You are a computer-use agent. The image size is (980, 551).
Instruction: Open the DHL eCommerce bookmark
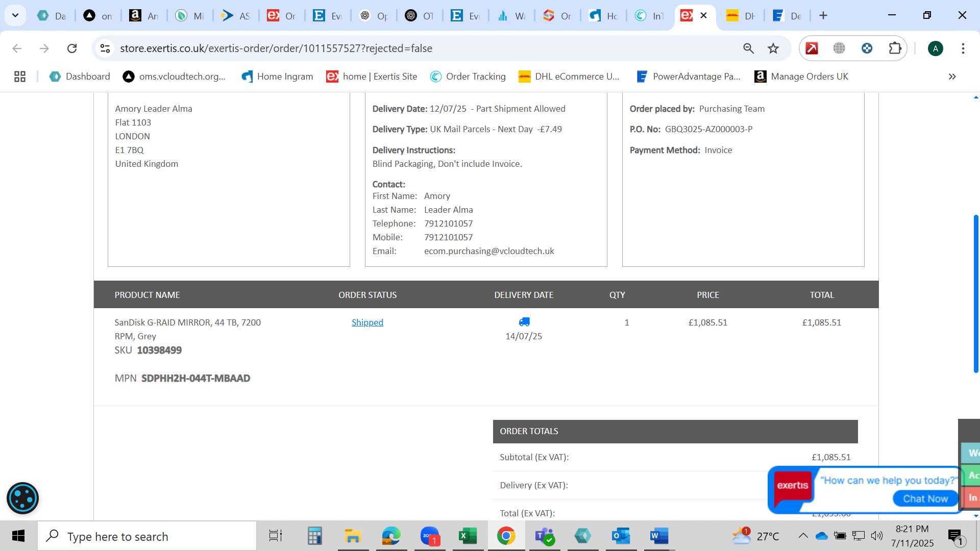tap(569, 77)
